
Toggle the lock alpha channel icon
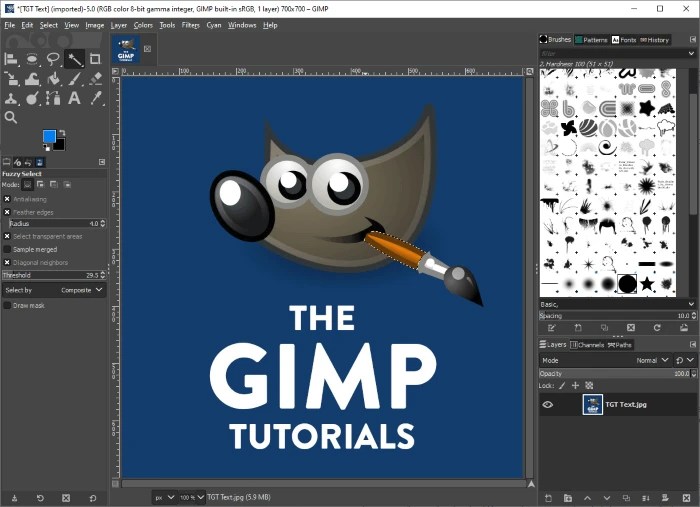pos(589,386)
